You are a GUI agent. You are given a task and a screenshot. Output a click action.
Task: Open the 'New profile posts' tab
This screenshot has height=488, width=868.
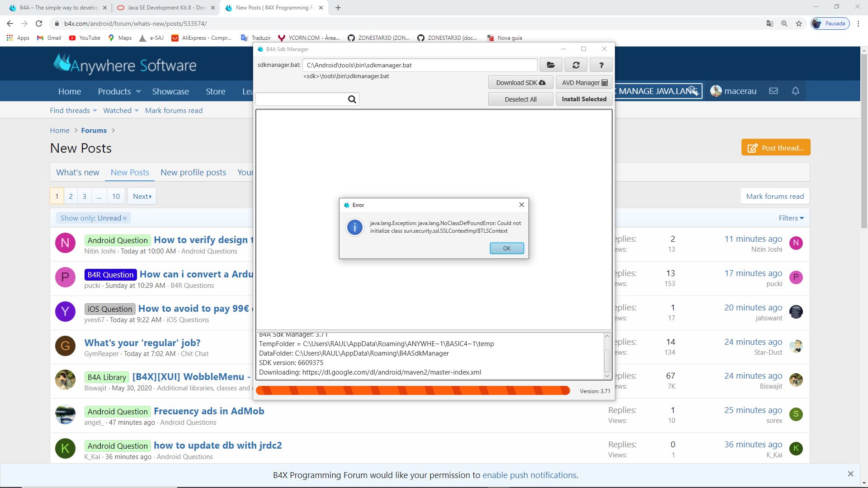pyautogui.click(x=193, y=172)
